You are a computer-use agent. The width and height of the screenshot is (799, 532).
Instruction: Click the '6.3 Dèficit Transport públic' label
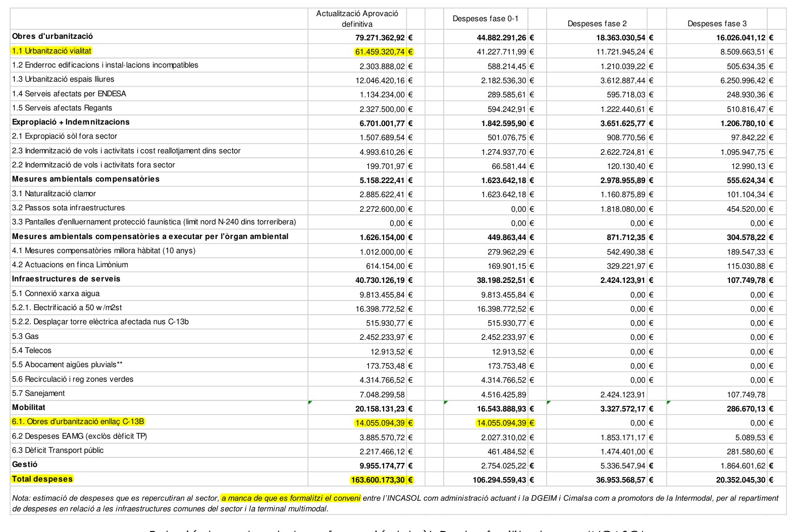[58, 450]
